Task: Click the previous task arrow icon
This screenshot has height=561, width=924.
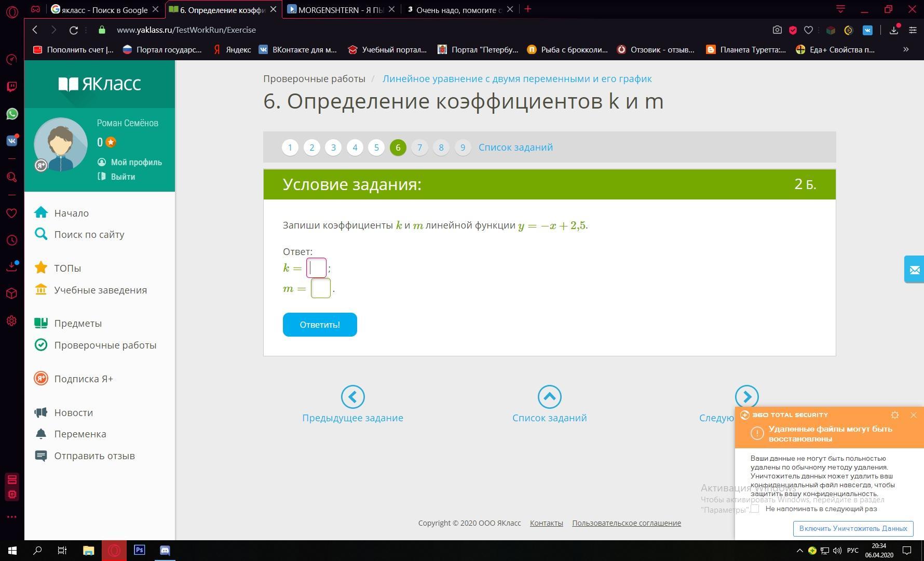Action: point(353,397)
